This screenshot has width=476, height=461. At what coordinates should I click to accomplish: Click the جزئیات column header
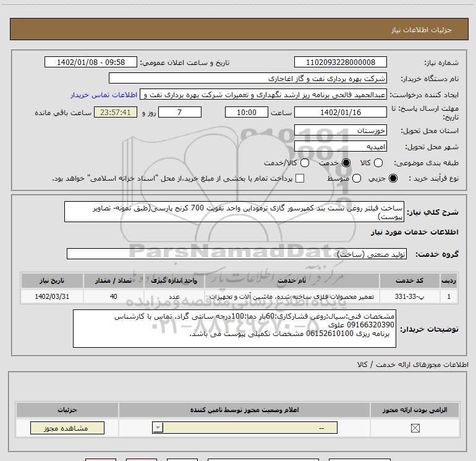tap(67, 410)
